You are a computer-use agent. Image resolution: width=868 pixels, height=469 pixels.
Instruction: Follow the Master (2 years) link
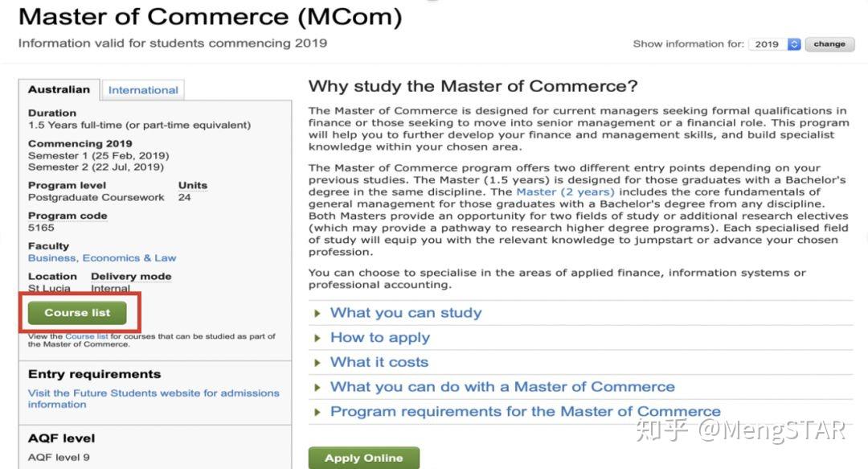(565, 191)
